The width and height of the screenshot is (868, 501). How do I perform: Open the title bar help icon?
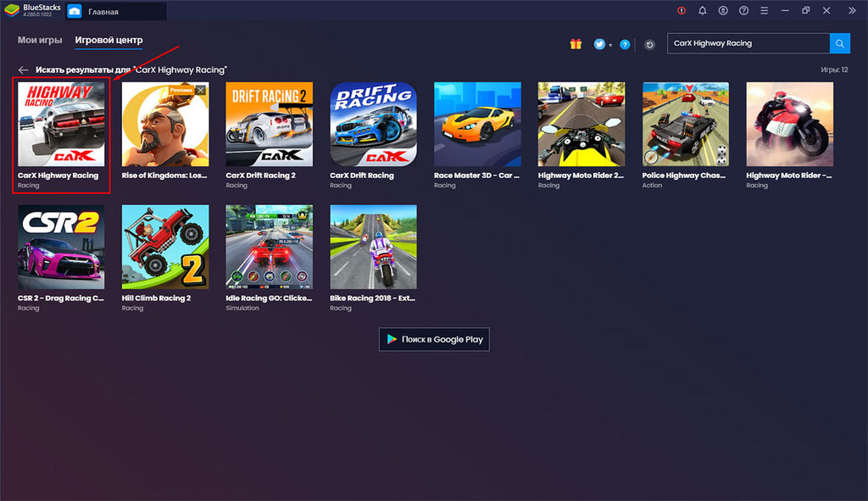point(744,10)
